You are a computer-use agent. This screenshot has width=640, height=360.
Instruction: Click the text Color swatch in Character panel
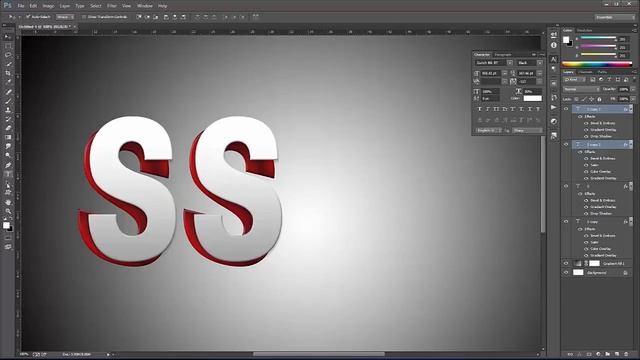(x=533, y=98)
